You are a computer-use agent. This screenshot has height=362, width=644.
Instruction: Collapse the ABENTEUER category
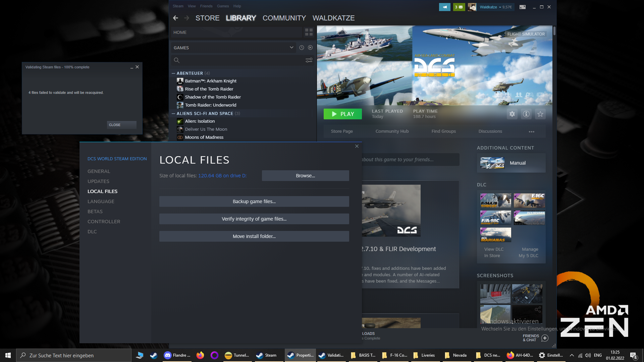[x=173, y=73]
